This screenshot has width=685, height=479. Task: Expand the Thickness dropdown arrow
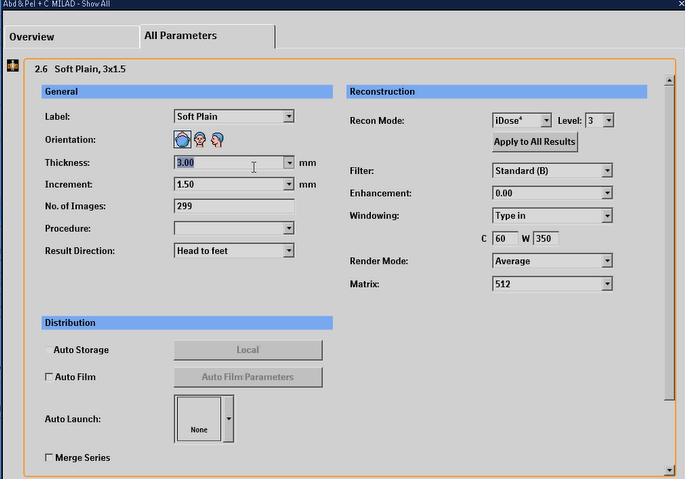click(288, 162)
